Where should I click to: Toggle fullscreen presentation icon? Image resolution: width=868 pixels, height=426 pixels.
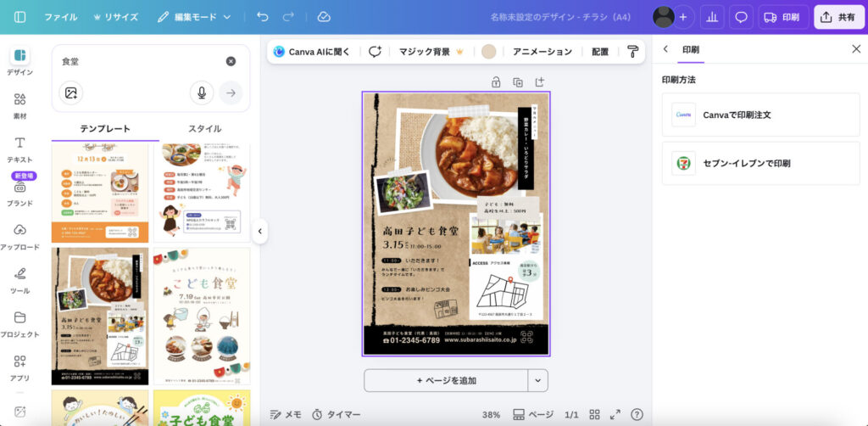[616, 414]
